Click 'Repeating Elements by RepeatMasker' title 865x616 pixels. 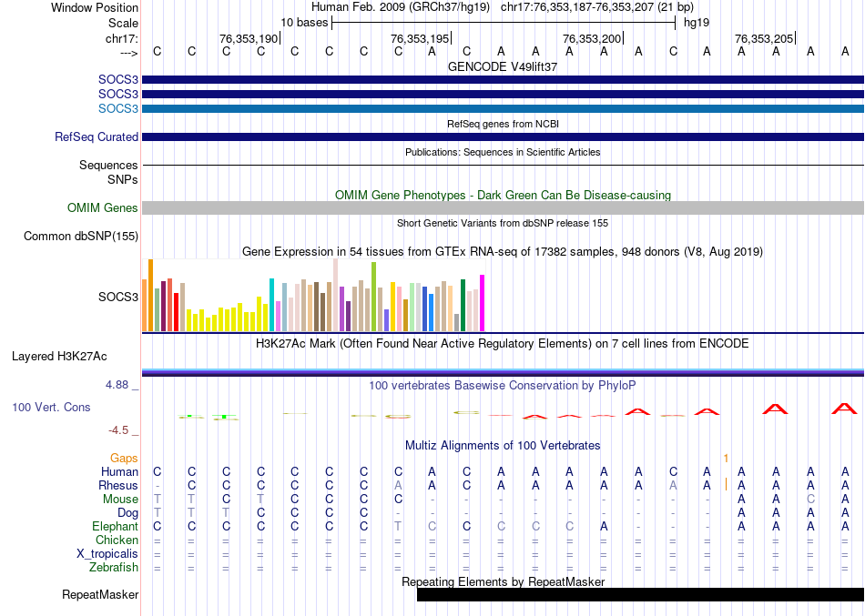[503, 581]
